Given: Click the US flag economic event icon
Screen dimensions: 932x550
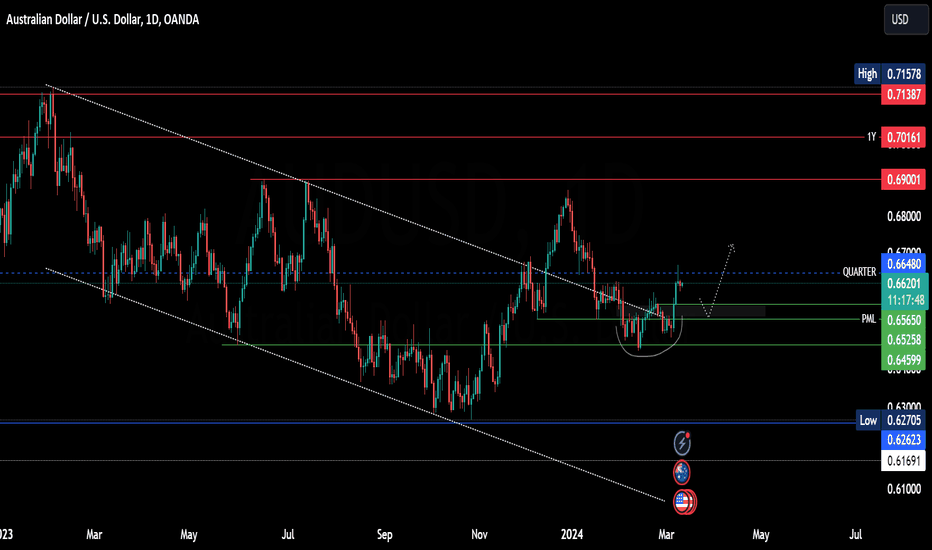Looking at the screenshot, I should [684, 502].
